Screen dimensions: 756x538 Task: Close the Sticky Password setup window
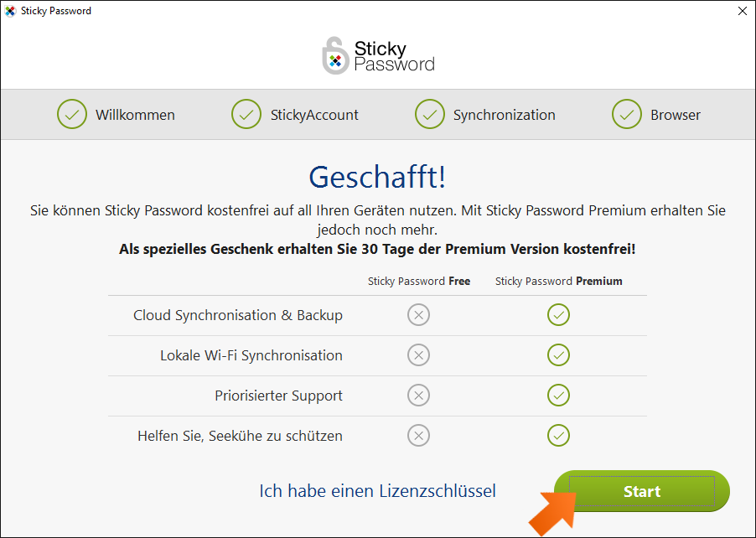coord(743,11)
